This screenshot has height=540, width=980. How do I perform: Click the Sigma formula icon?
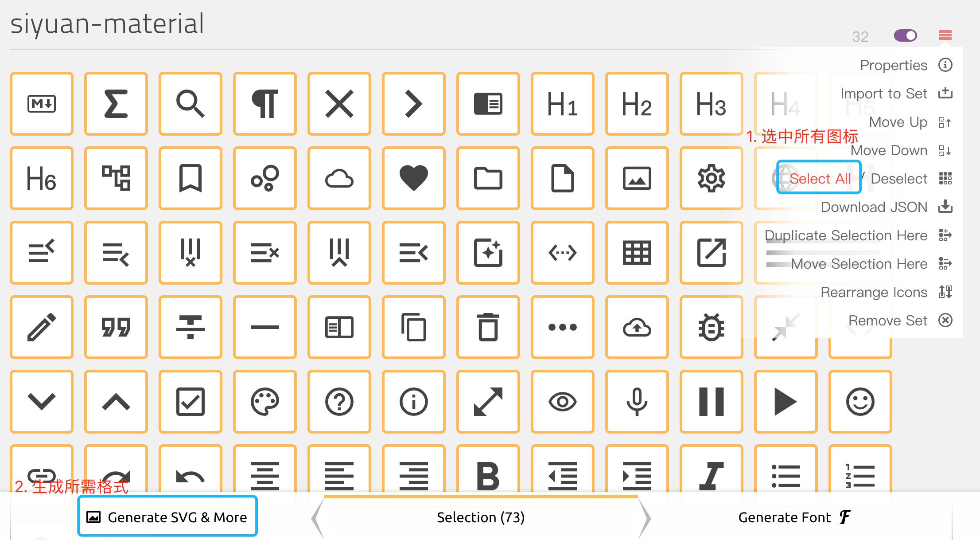coord(116,104)
